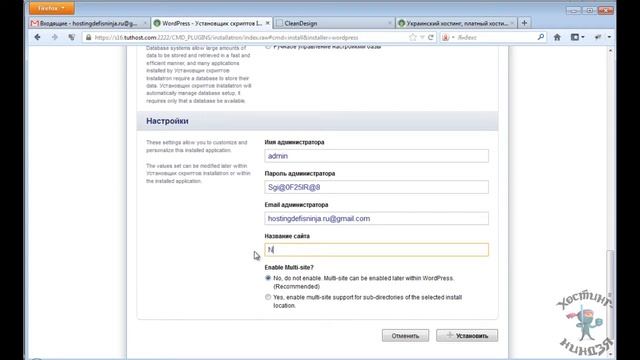Go to browser home page
Viewport: 640px width, 360px height.
coord(557,37)
